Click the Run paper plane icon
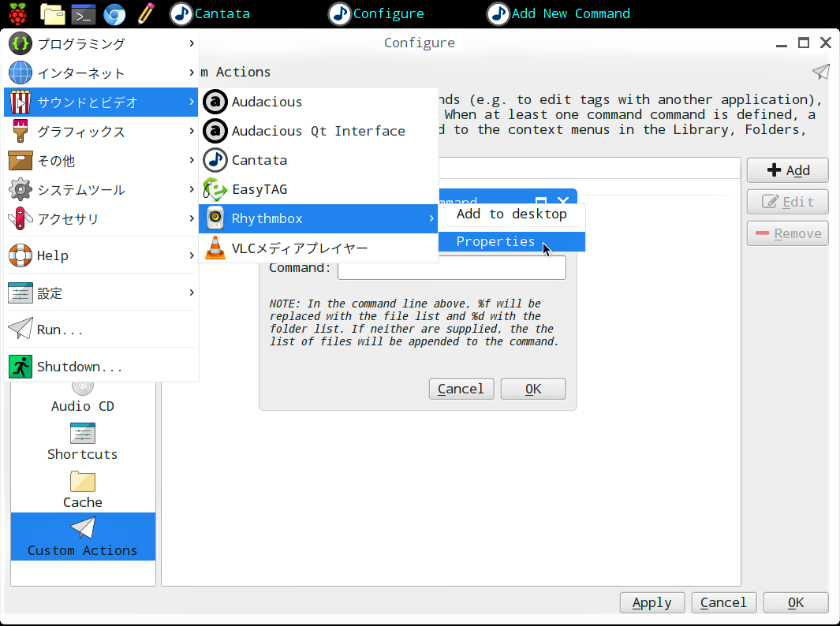This screenshot has width=840, height=626. (x=21, y=330)
